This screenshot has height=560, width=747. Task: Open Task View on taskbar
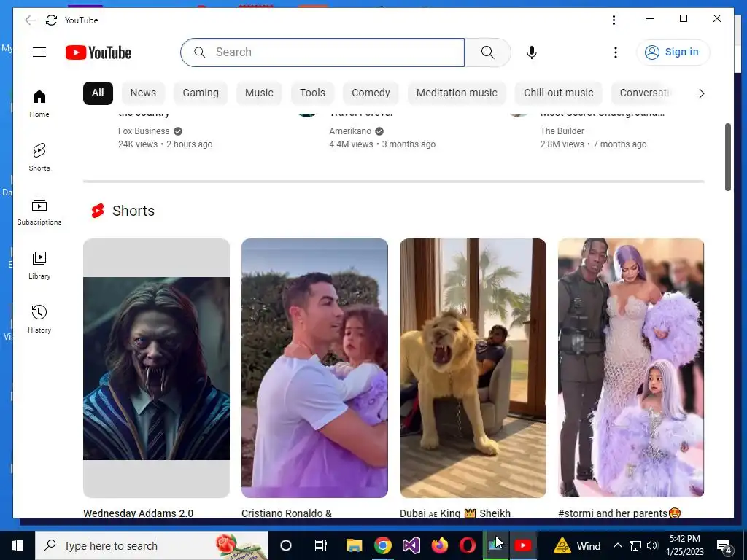click(x=321, y=545)
